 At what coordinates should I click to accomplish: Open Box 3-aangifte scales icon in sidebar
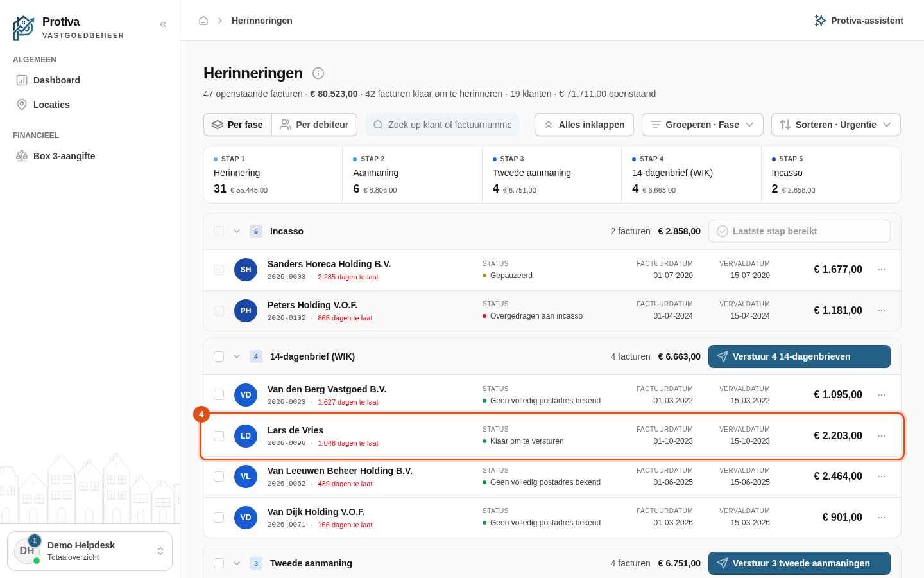(x=22, y=156)
